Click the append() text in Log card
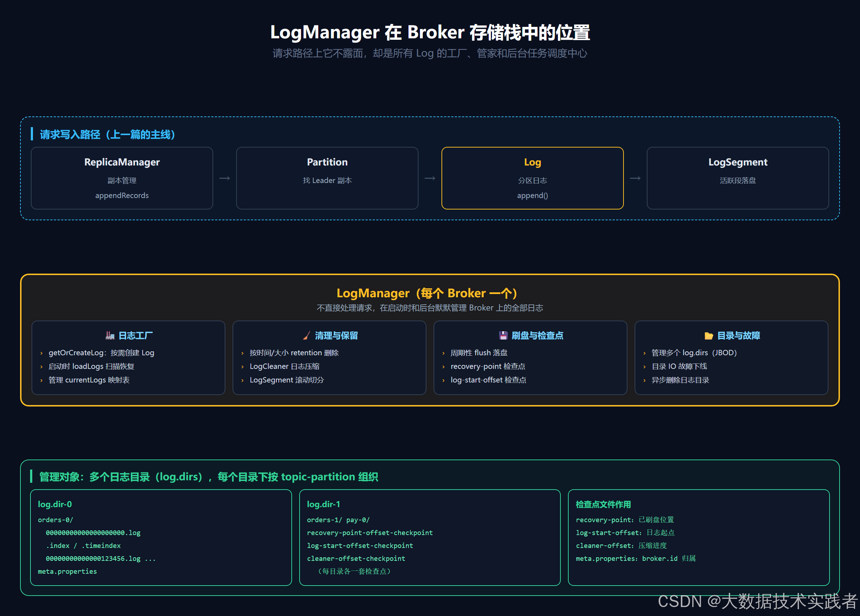 tap(532, 195)
